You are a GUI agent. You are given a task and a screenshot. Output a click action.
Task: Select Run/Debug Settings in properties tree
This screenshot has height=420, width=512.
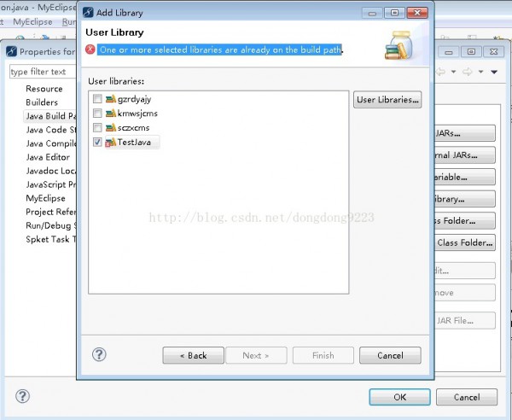51,226
